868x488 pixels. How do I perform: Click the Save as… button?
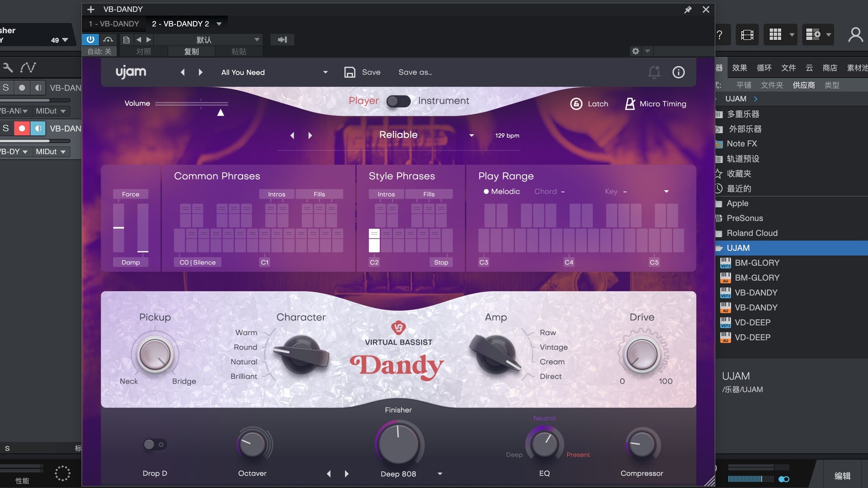coord(415,72)
